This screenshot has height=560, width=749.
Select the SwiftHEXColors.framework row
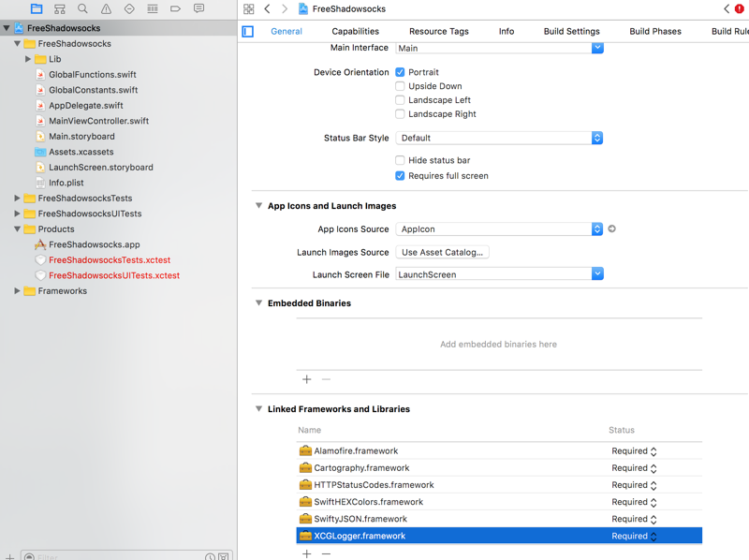click(499, 502)
